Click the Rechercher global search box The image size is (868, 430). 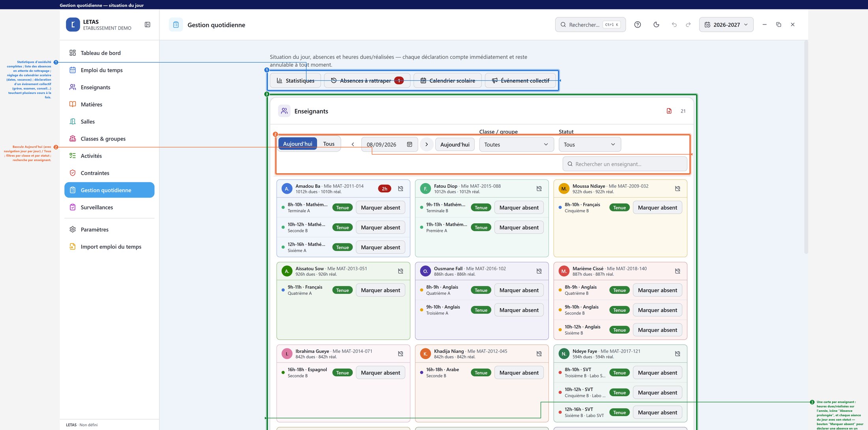pos(590,24)
